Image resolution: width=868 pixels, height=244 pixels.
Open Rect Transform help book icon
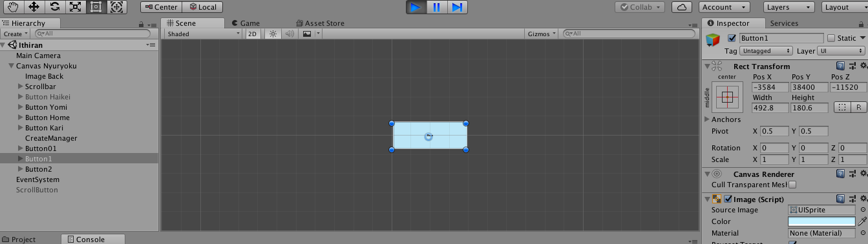pyautogui.click(x=840, y=66)
